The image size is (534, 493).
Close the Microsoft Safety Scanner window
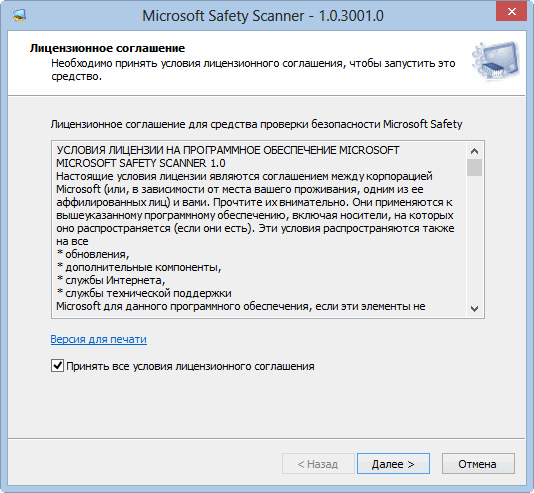(511, 11)
